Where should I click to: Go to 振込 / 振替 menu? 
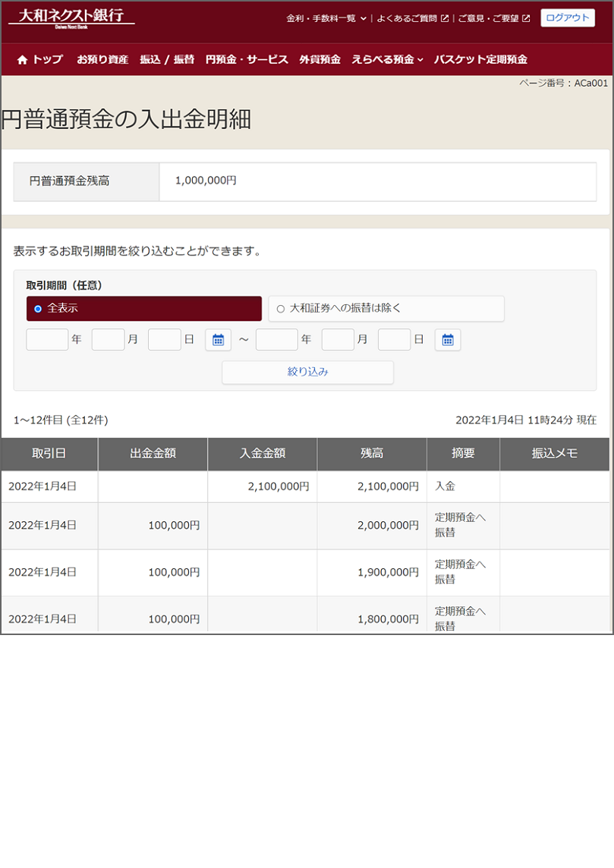coord(167,60)
